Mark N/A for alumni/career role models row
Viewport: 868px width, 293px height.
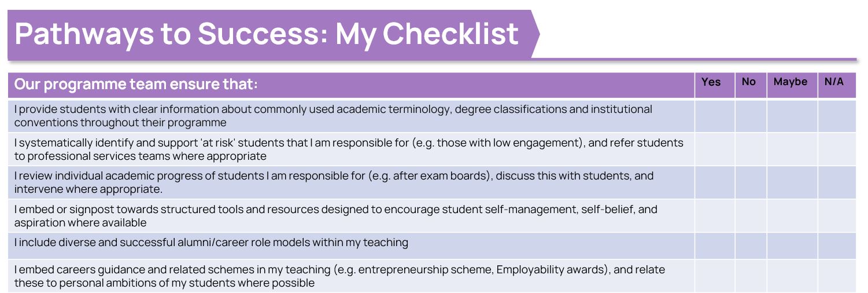pyautogui.click(x=837, y=246)
